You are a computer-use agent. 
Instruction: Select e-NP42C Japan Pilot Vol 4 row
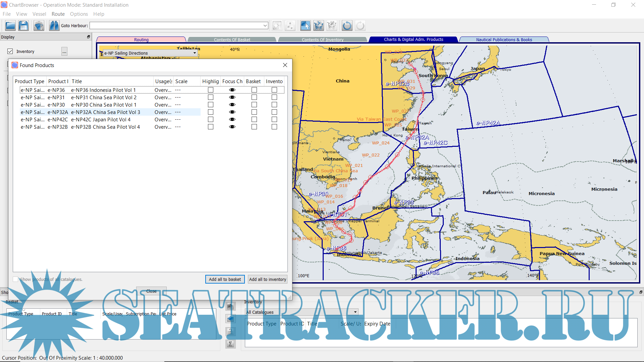pos(101,120)
